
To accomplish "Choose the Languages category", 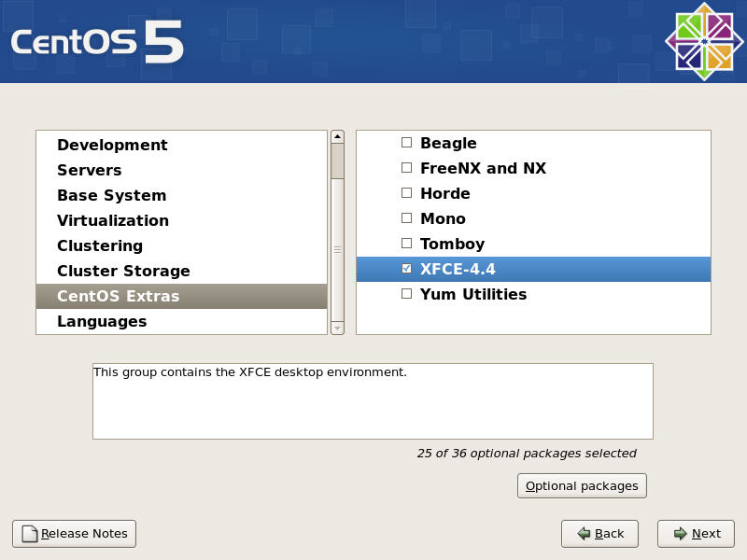I will tap(181, 321).
